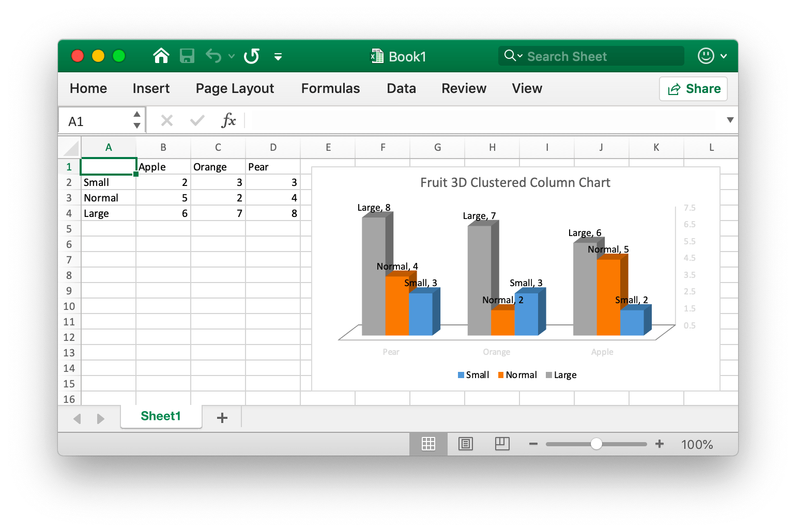Open the formula bar dropdown arrow
Image resolution: width=796 pixels, height=532 pixels.
[730, 120]
